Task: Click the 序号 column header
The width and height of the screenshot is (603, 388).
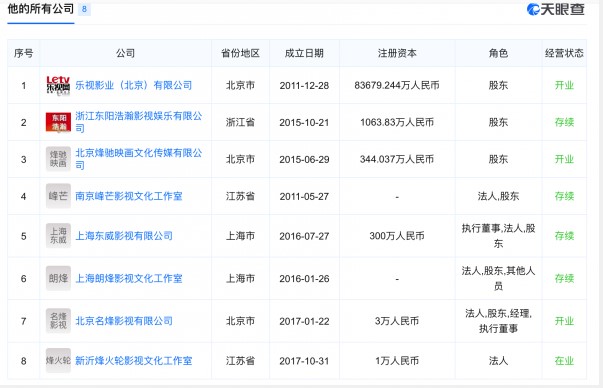Action: pos(23,53)
